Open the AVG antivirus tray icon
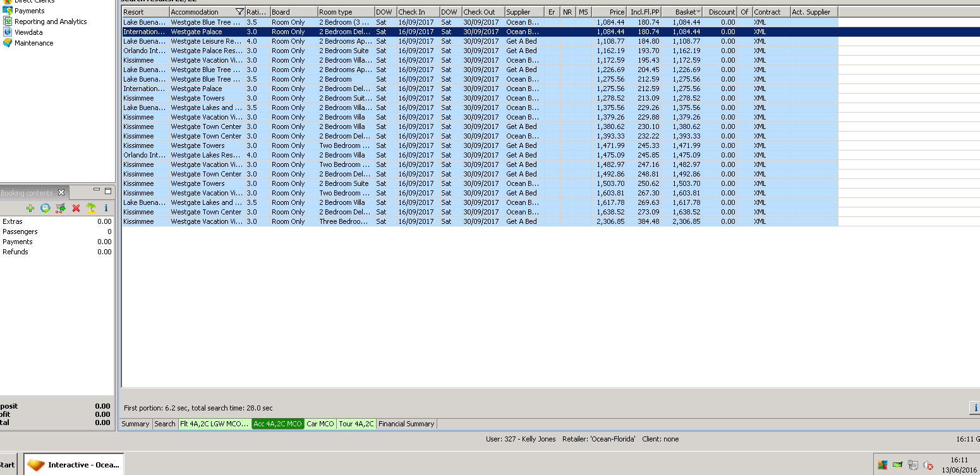 (x=883, y=466)
